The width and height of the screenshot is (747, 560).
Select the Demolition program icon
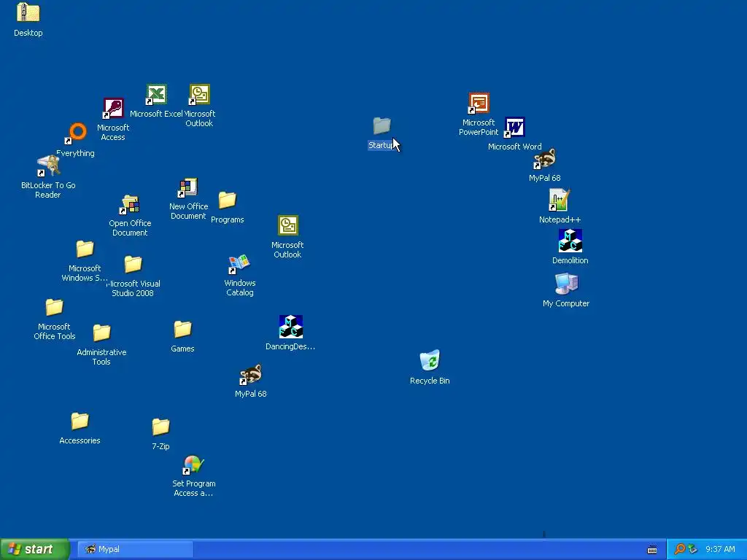[x=570, y=241]
